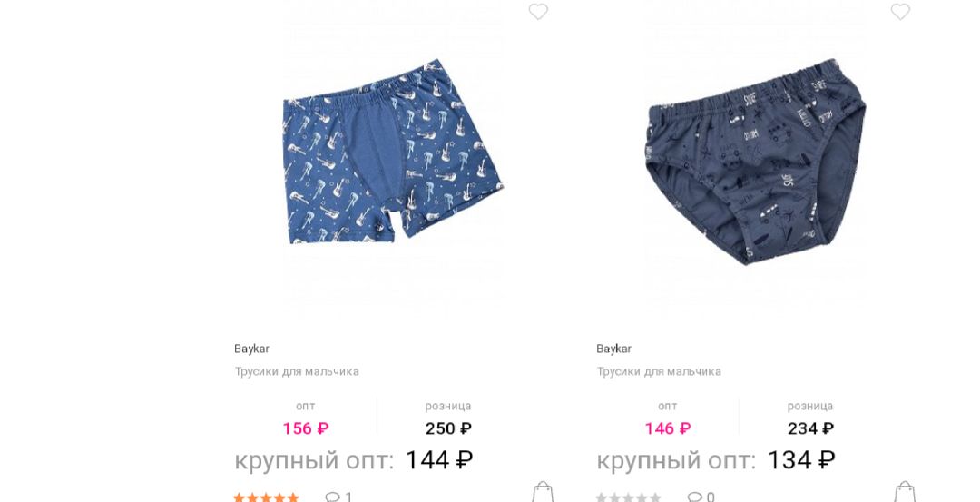Select wholesale price 146 ₽
The height and width of the screenshot is (502, 980).
[668, 428]
